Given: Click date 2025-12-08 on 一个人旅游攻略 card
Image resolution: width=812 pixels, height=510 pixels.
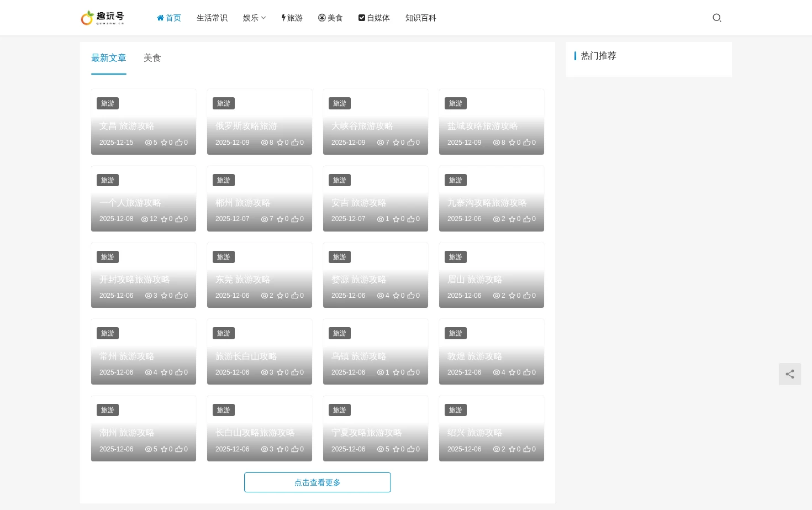Looking at the screenshot, I should click(x=116, y=219).
